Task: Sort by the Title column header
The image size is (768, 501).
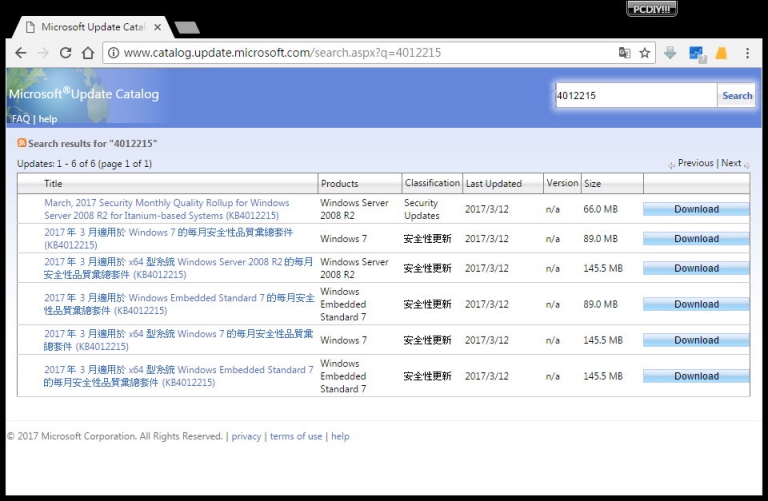Action: coord(53,184)
